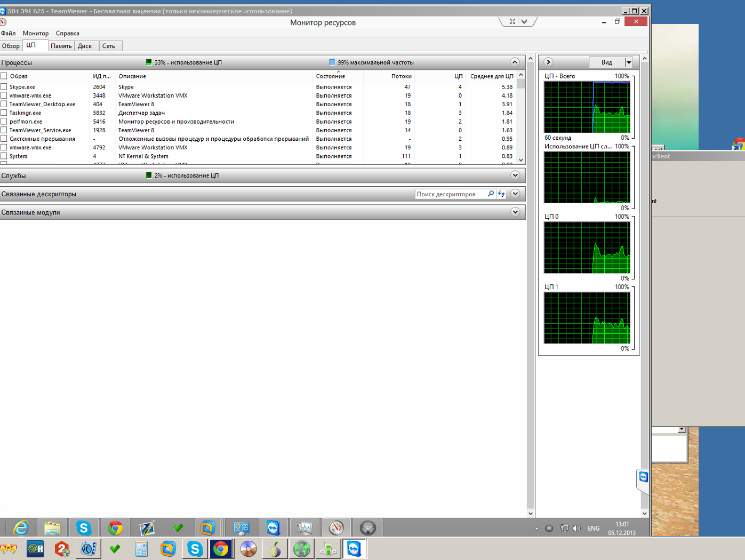The width and height of the screenshot is (745, 560).
Task: Collapse the Процессы section
Action: click(x=515, y=62)
